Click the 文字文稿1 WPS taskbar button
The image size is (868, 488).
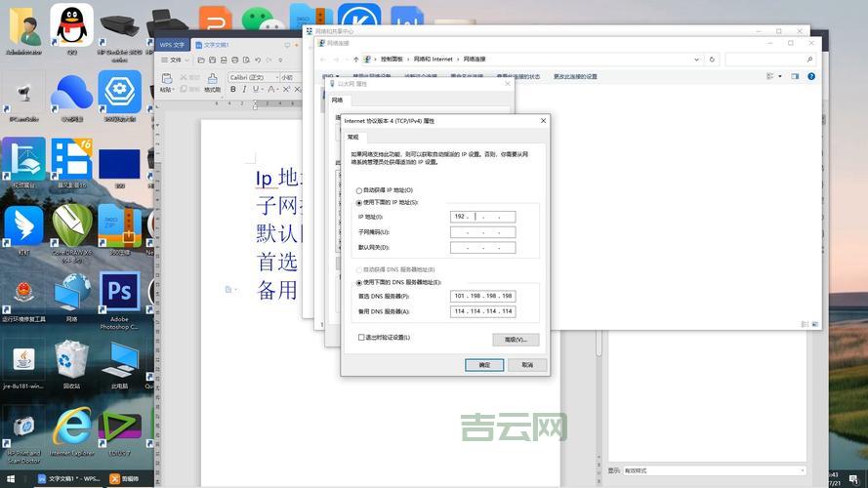[68, 478]
